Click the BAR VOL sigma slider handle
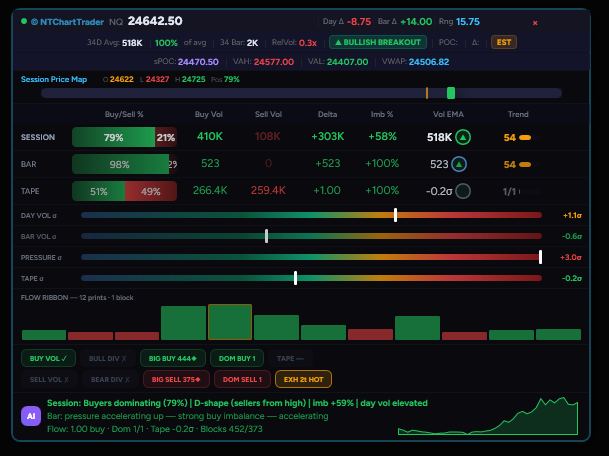 [x=266, y=236]
